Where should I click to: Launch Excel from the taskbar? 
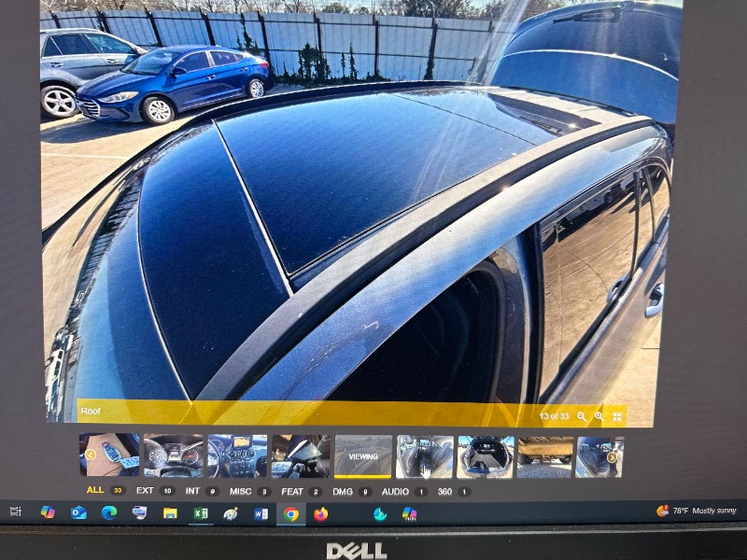pyautogui.click(x=201, y=513)
